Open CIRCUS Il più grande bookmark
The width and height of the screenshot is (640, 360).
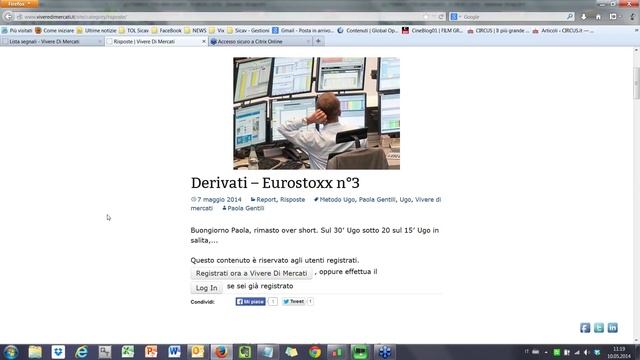click(498, 31)
